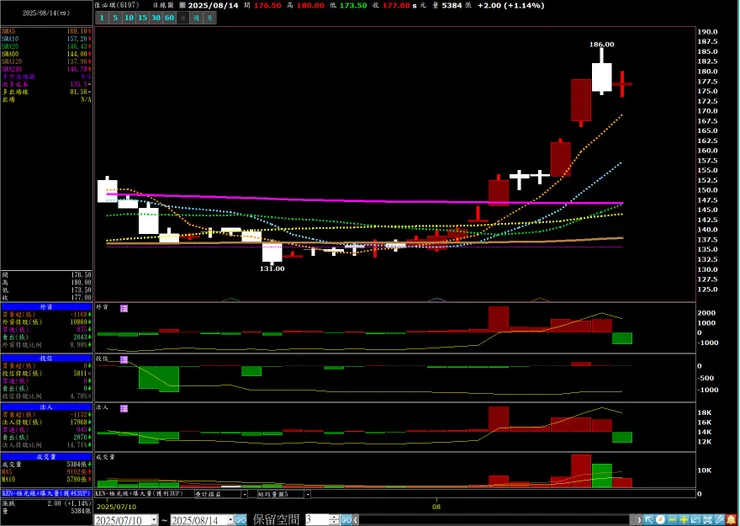The image size is (740, 526).
Task: Click the 2025/07/10 label on time axis
Action: 117,507
